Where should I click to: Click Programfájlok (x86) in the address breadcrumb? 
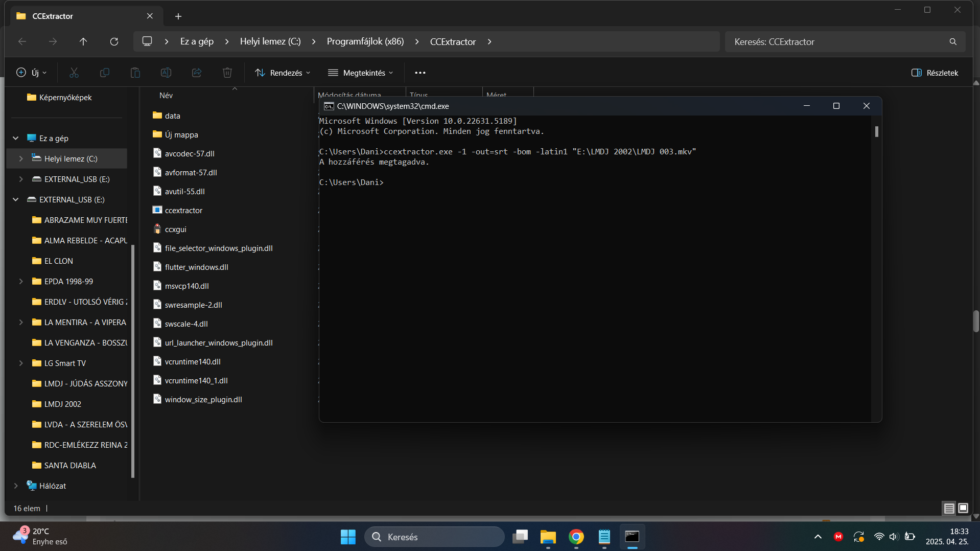(365, 41)
